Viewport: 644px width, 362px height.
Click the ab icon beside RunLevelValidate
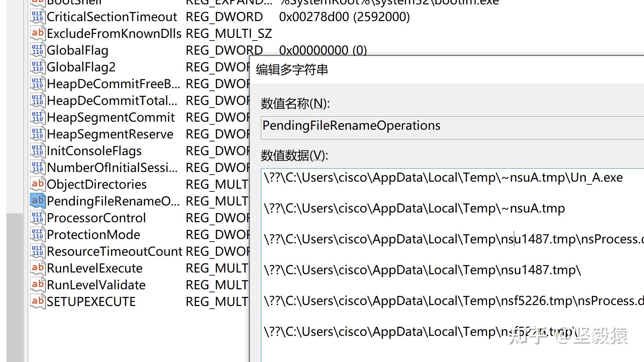37,284
